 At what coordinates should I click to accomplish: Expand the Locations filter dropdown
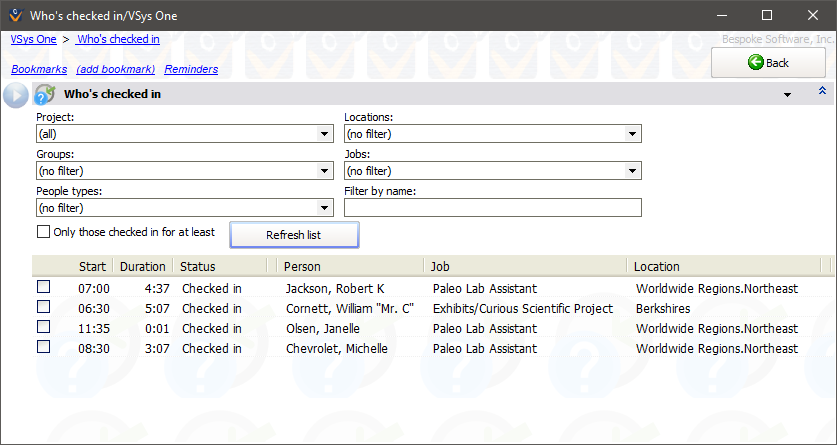coord(492,134)
